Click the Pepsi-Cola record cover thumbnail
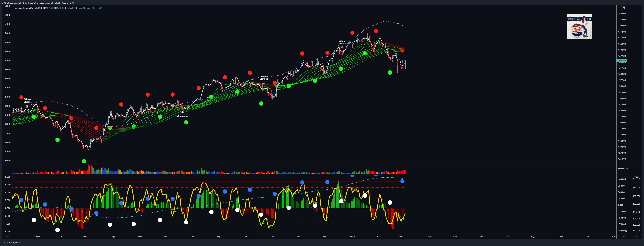644x246 pixels. point(580,27)
